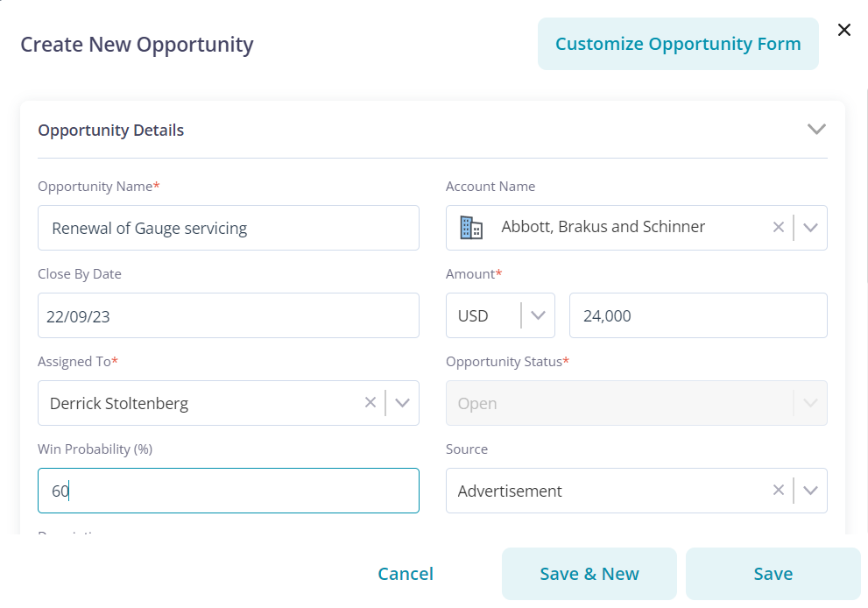The image size is (868, 608).
Task: Open the Opportunity Status dropdown
Action: click(810, 403)
